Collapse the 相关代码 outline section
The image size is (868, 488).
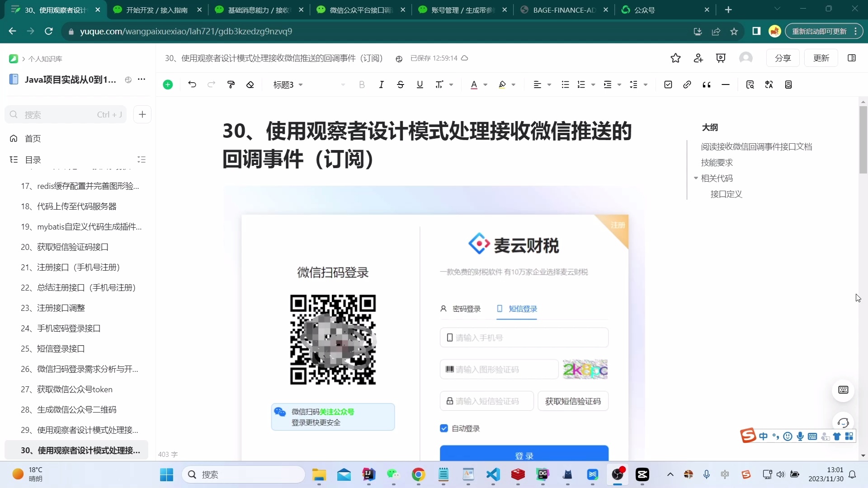point(696,178)
